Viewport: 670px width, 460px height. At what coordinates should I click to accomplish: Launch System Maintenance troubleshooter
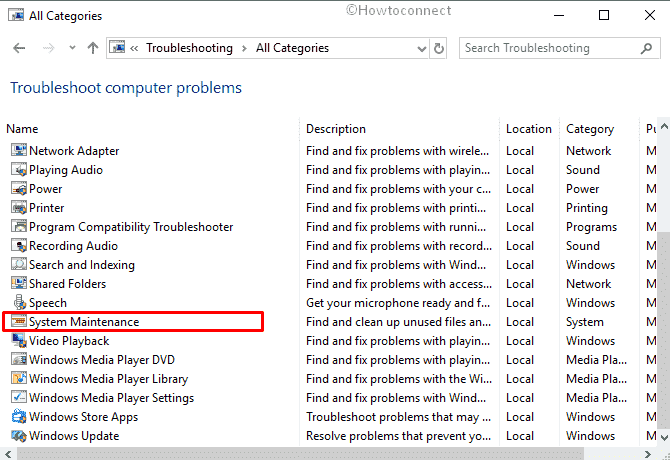(x=84, y=322)
